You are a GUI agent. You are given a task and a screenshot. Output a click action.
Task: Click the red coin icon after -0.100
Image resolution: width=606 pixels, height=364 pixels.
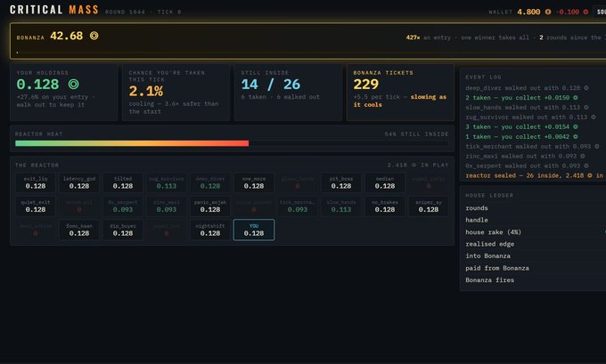tap(586, 12)
